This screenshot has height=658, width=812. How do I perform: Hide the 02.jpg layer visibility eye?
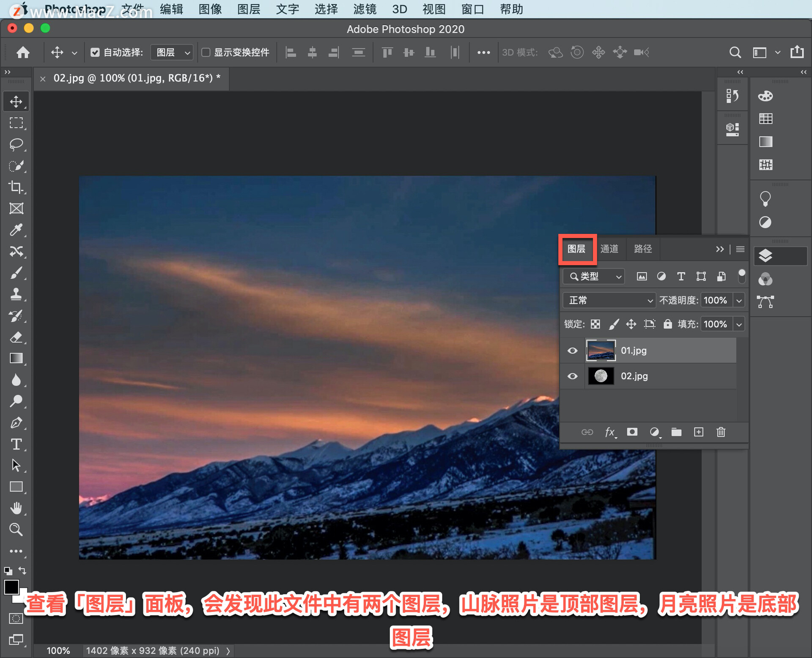tap(572, 376)
